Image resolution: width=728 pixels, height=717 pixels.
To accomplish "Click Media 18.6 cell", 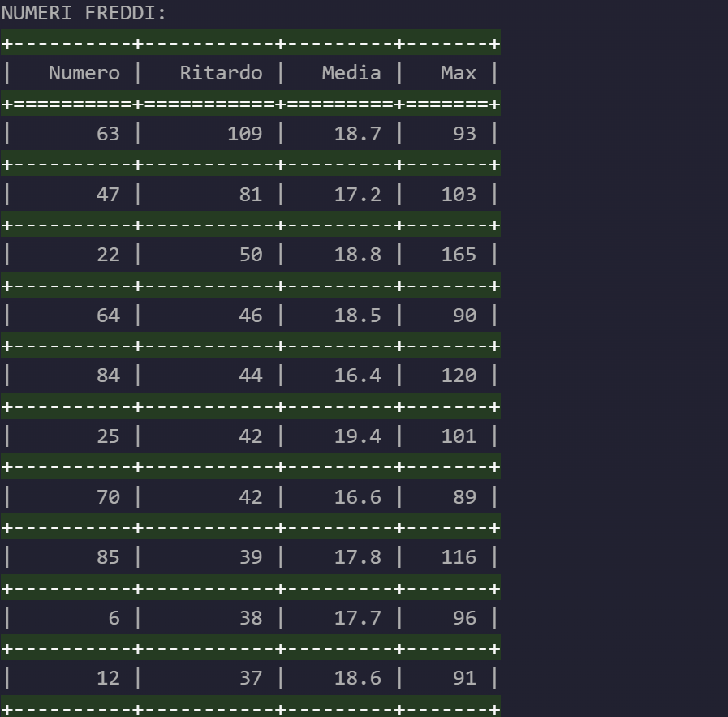I will [357, 677].
